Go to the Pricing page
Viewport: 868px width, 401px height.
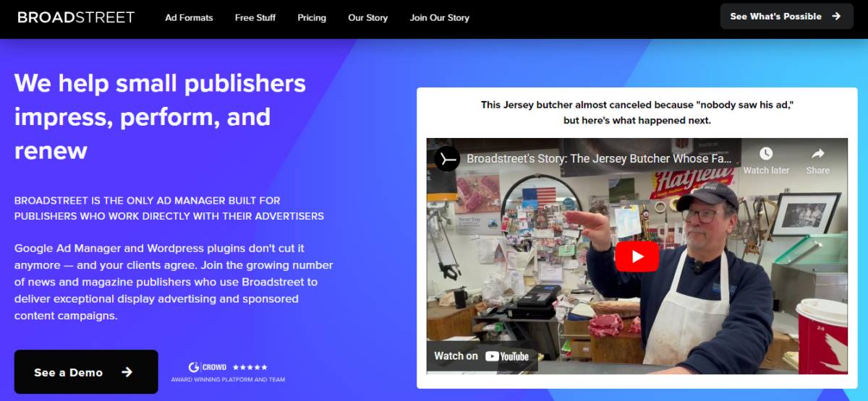tap(312, 17)
